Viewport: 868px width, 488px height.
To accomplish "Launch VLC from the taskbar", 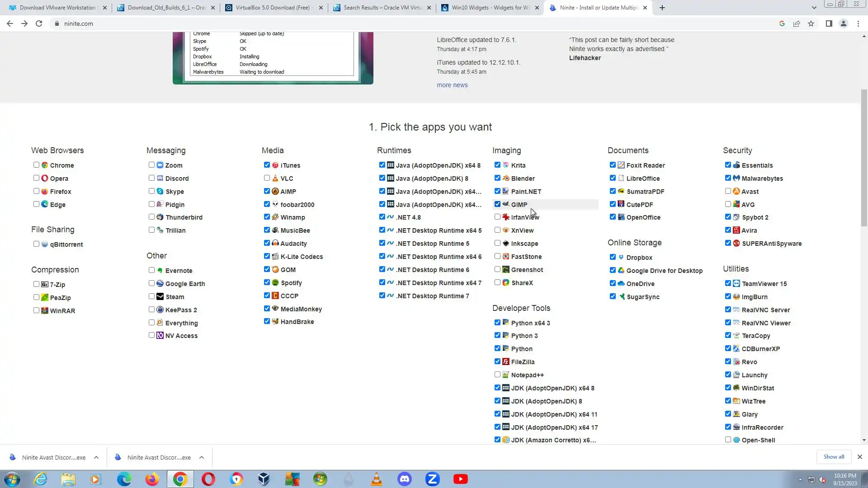I will pos(376,479).
